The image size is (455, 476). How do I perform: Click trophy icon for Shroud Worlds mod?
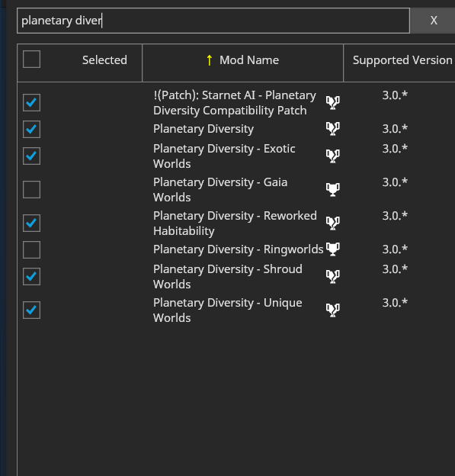tap(333, 277)
